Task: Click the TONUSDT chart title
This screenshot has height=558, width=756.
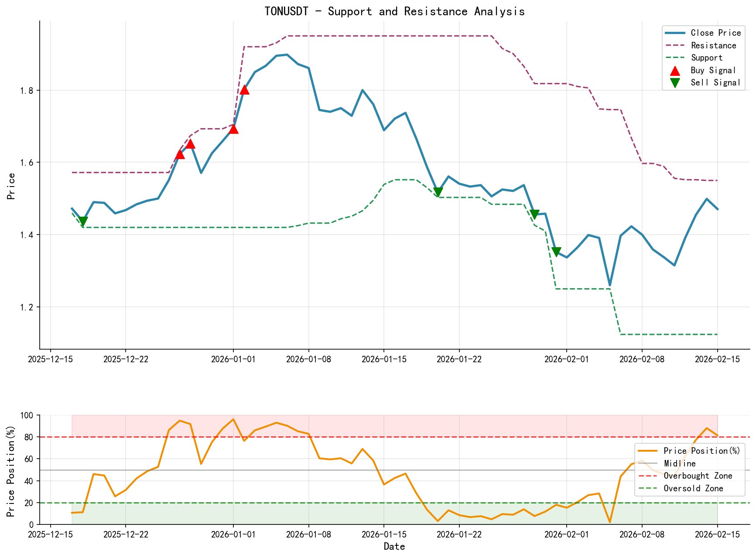Action: pyautogui.click(x=395, y=11)
